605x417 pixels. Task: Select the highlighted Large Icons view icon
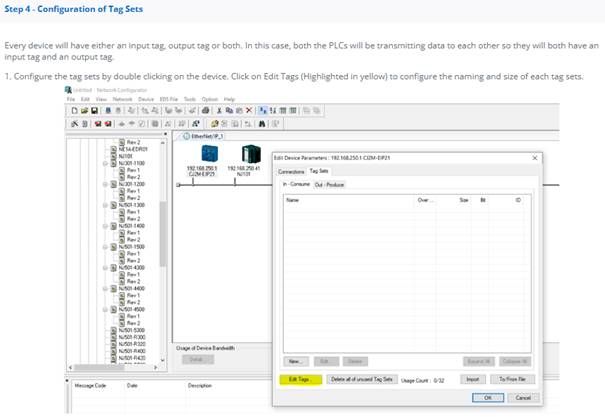tap(263, 111)
